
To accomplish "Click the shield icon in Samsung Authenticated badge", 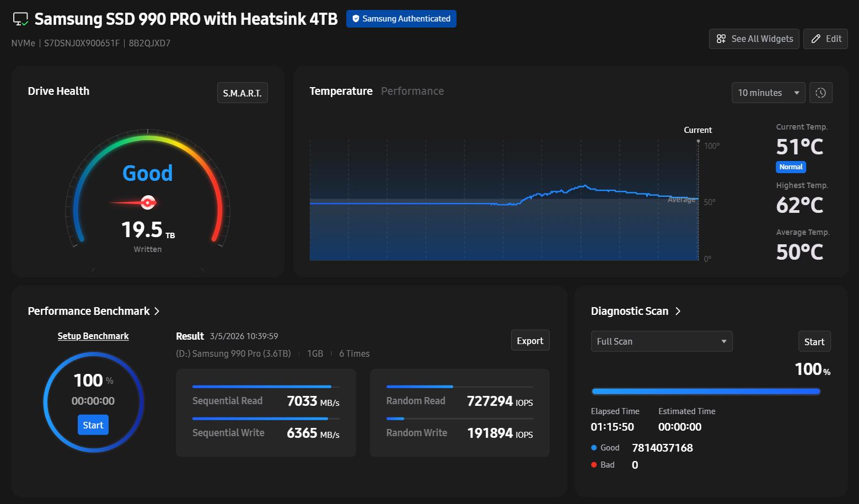I will pyautogui.click(x=356, y=19).
